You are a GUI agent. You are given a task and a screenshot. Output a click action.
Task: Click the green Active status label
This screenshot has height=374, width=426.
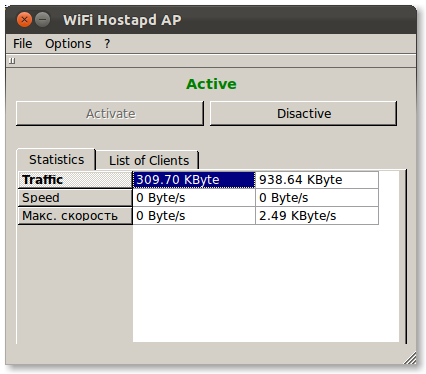tap(211, 84)
